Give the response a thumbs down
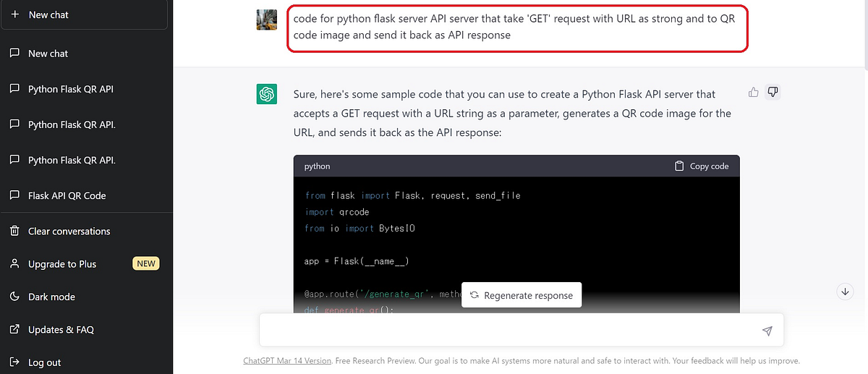Screen dimensions: 868x374 coord(773,92)
